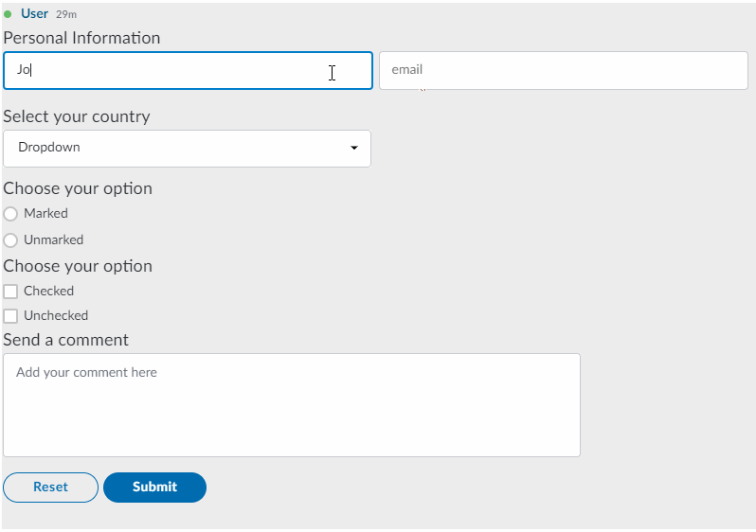Click the caret arrow of country dropdown
756x532 pixels.
354,148
